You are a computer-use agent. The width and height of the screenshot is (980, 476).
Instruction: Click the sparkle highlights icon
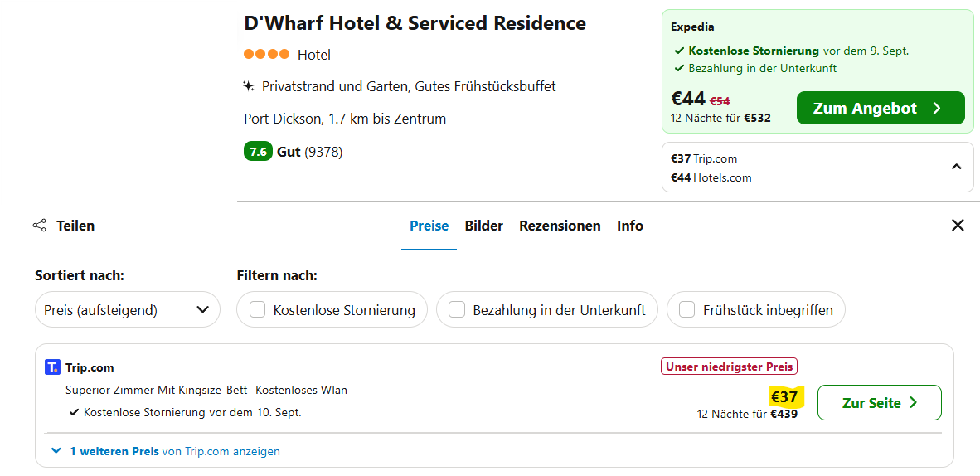point(249,86)
